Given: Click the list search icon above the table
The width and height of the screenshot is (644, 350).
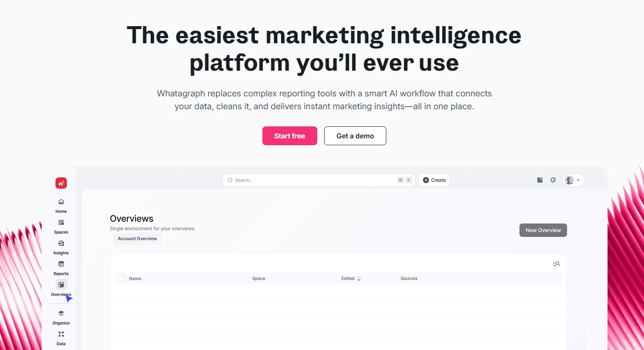Looking at the screenshot, I should click(x=556, y=263).
